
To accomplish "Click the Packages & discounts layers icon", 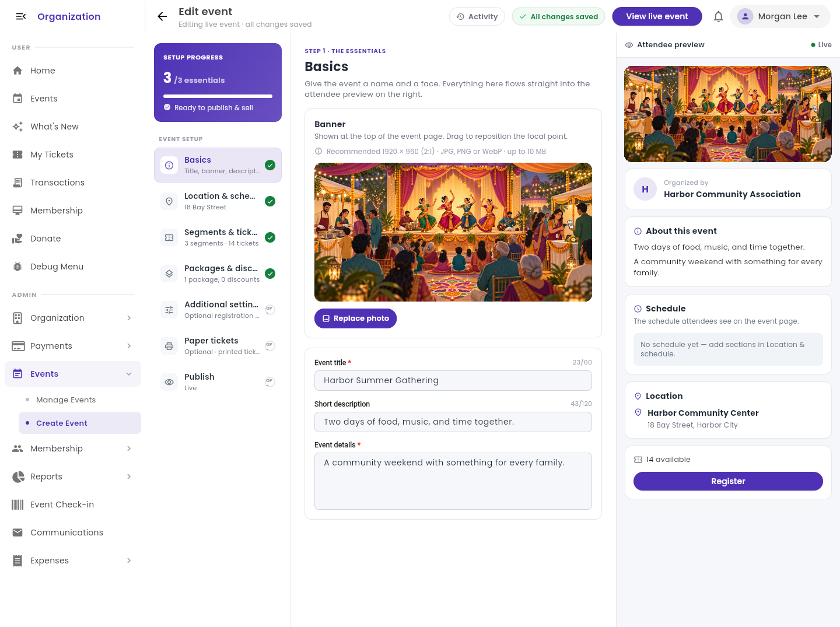I will [169, 274].
